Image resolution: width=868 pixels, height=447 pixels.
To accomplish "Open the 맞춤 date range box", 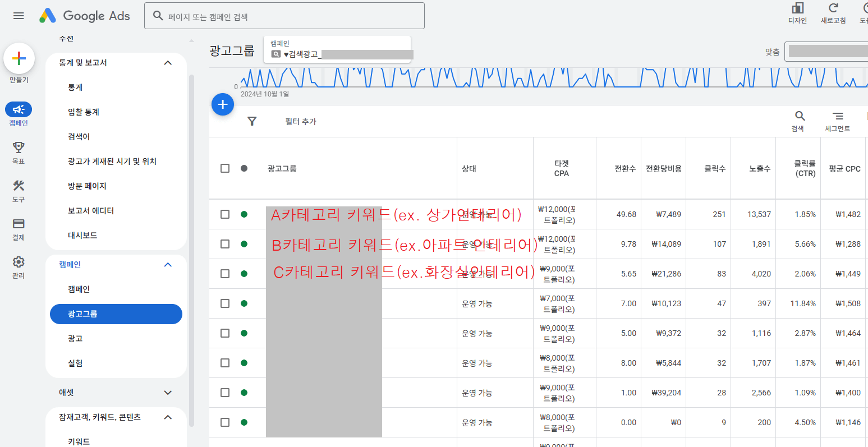I will (x=826, y=52).
